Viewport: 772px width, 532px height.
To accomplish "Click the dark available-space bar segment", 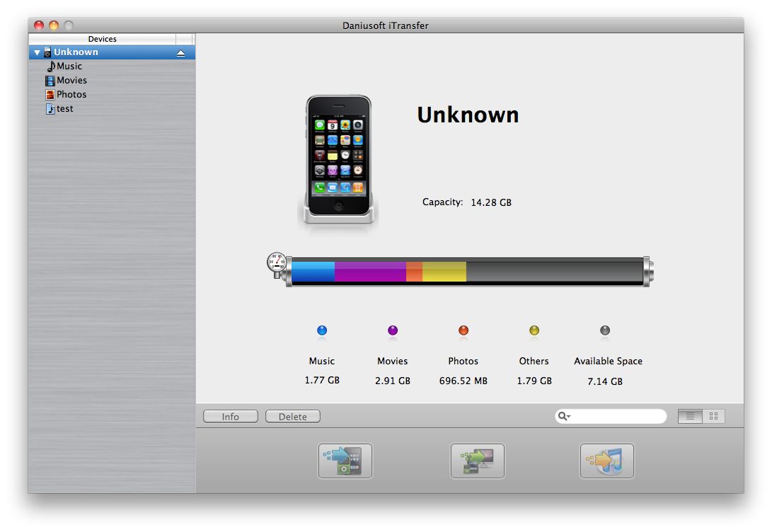I will pyautogui.click(x=554, y=272).
